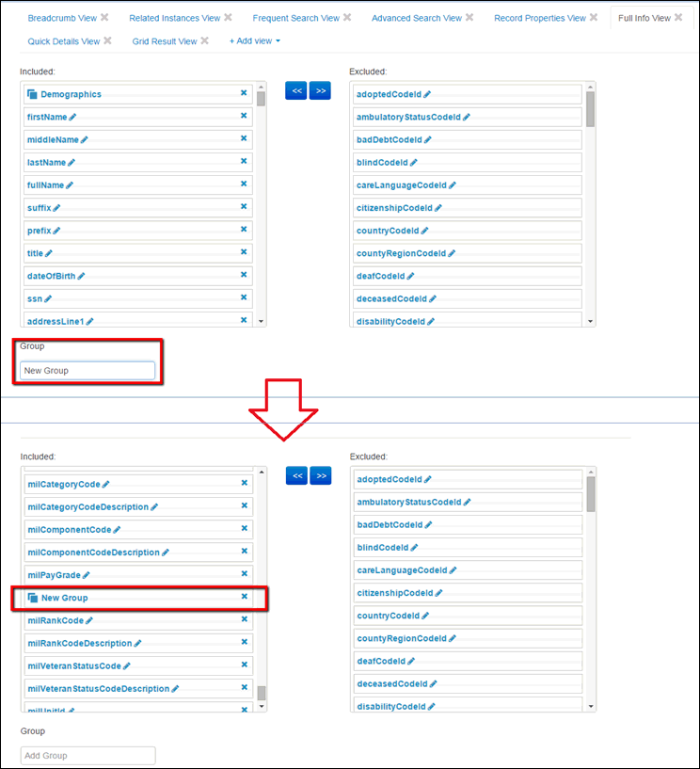The image size is (700, 769).
Task: Close the Breadcrumb View tab
Action: pos(104,17)
